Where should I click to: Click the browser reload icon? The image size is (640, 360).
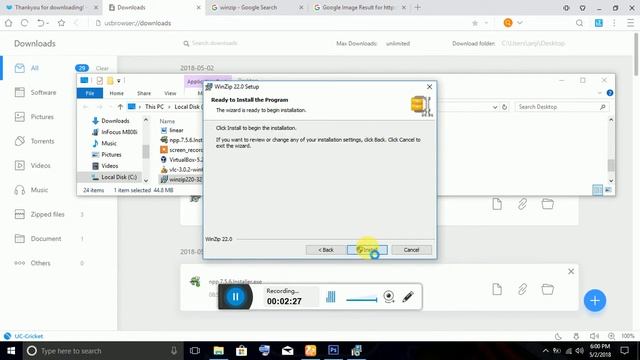tap(24, 23)
